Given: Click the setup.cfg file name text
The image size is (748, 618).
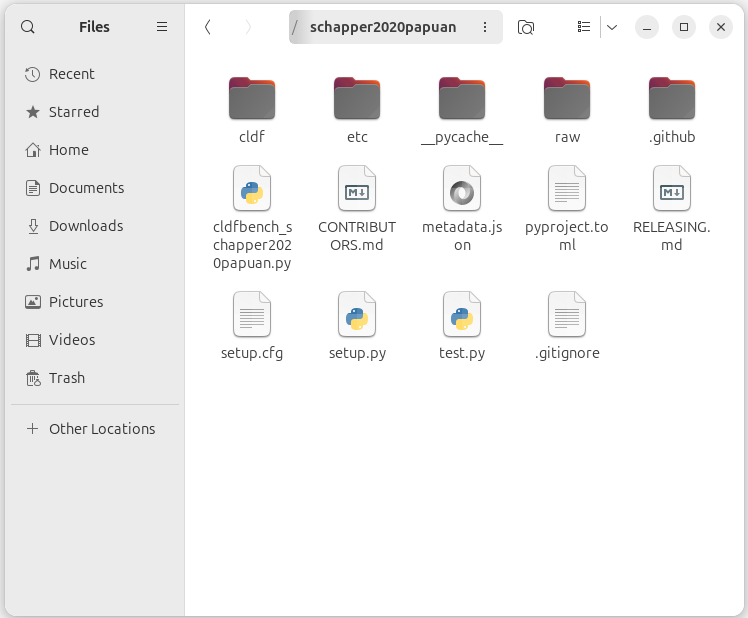Looking at the screenshot, I should (x=252, y=353).
